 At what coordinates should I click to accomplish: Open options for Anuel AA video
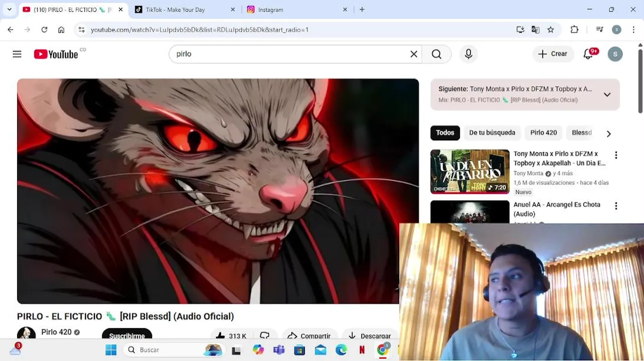[616, 206]
